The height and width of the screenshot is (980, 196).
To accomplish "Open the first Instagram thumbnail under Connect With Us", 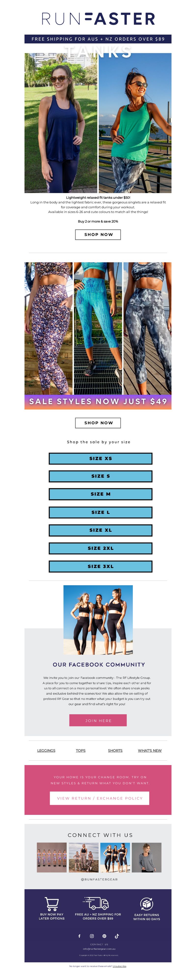I will tap(52, 858).
